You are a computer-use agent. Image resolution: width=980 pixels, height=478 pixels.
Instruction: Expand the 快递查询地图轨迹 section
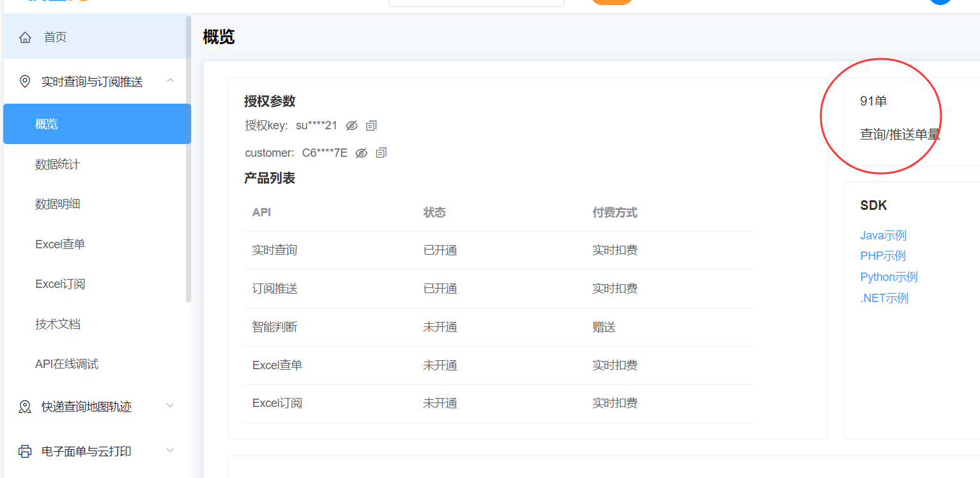(170, 406)
